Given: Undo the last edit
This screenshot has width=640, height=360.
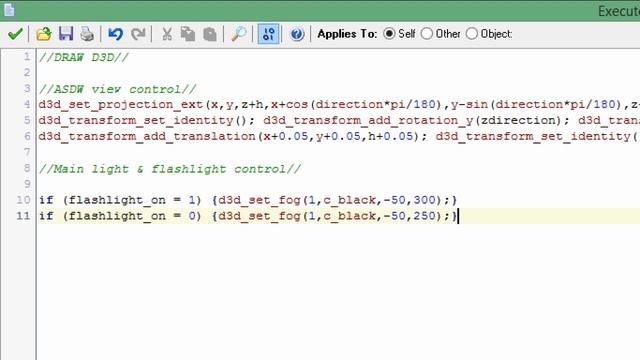Looking at the screenshot, I should coord(116,34).
